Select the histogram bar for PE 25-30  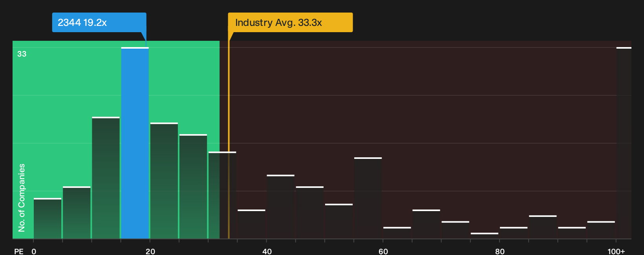193,186
